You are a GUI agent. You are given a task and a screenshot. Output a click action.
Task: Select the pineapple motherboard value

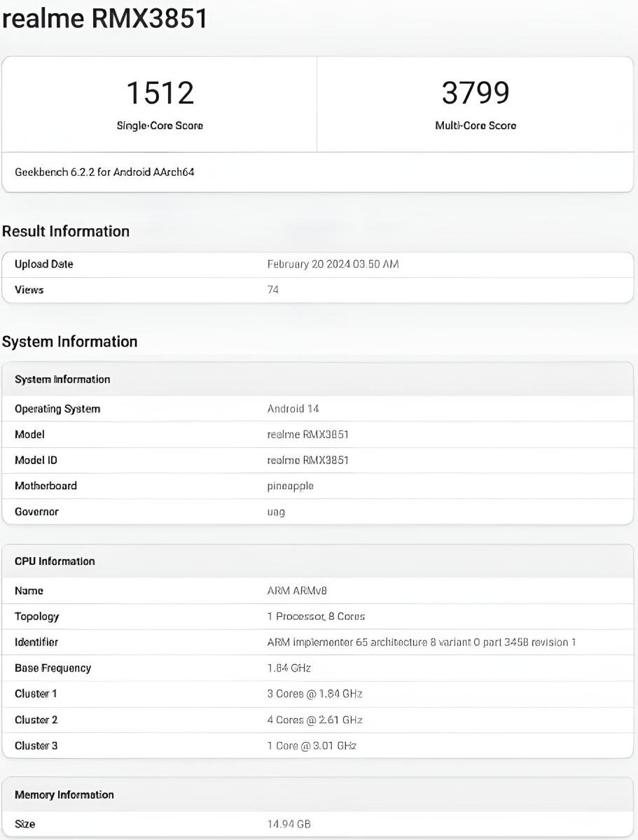(x=291, y=486)
